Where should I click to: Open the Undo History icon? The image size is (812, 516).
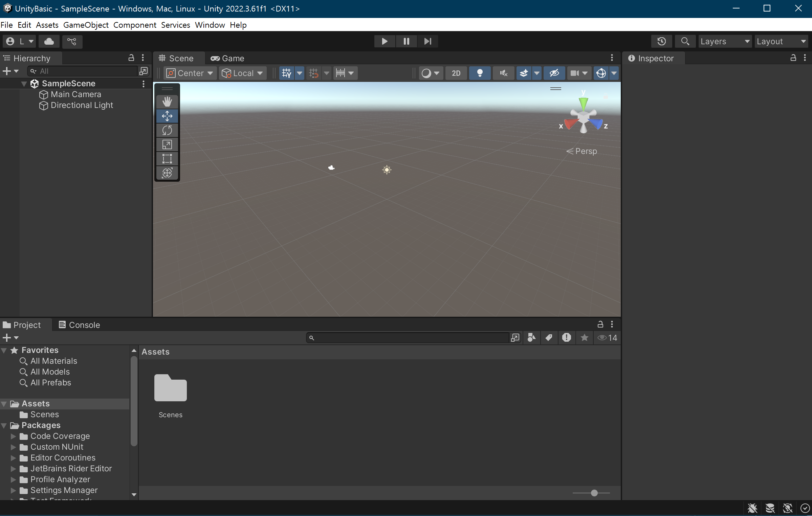point(661,41)
